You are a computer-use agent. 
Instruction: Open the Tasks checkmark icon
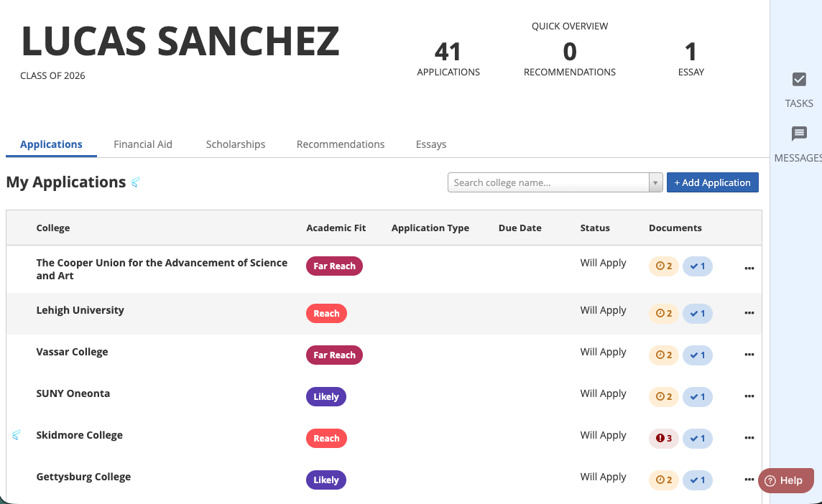[x=799, y=80]
